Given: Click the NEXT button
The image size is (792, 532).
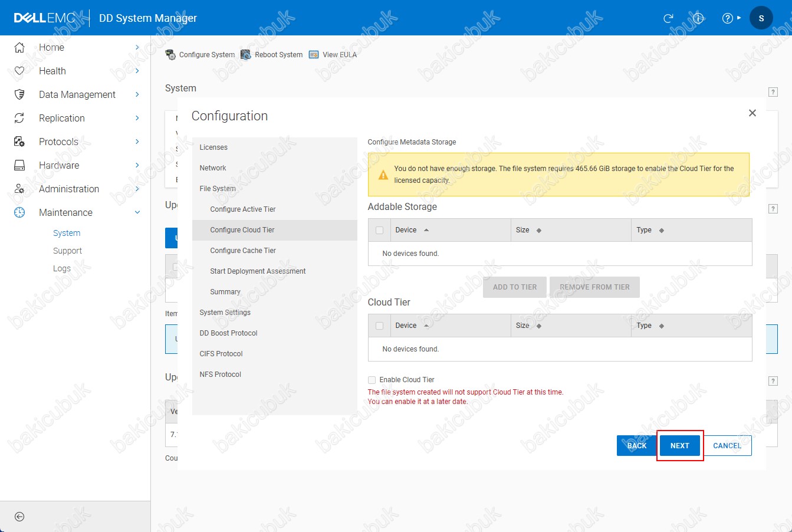Looking at the screenshot, I should (679, 446).
